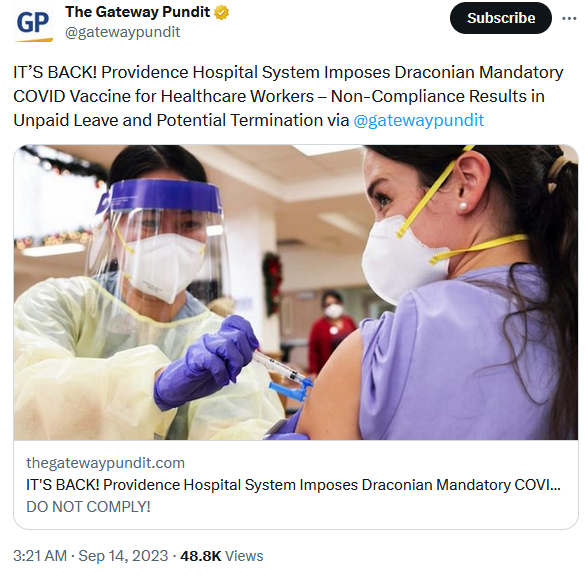Click the @gatewaypundit handle below the name
The width and height of the screenshot is (587, 579).
[123, 32]
